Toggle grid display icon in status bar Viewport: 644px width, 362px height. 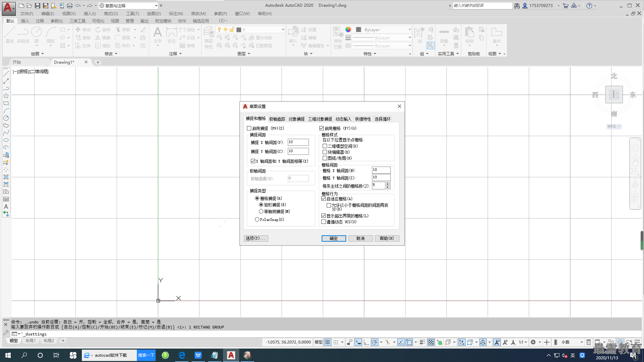coord(328,342)
